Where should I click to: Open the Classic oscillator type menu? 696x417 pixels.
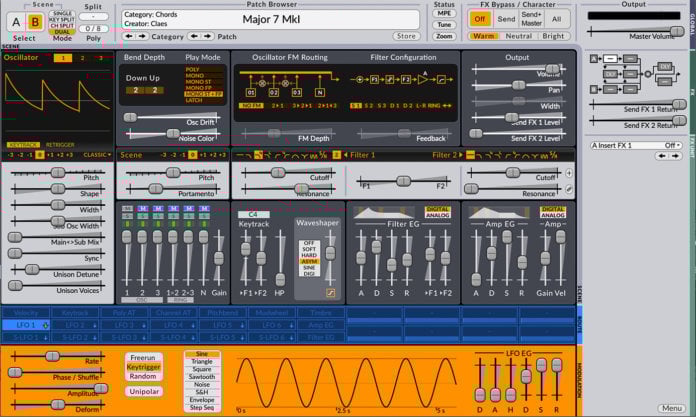tap(96, 155)
